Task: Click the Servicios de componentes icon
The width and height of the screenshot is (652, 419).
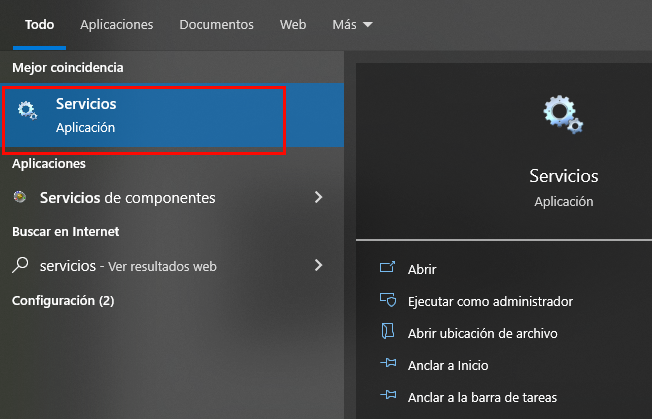Action: (20, 198)
